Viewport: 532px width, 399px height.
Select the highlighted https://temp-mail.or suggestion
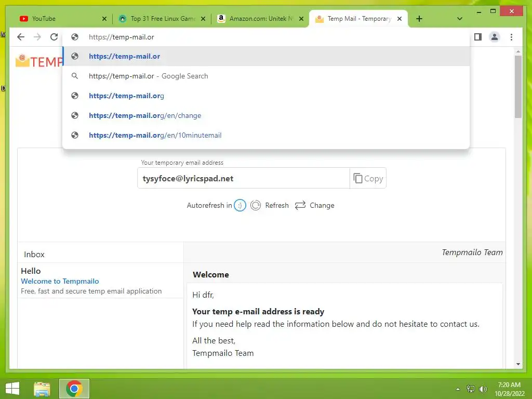[266, 56]
